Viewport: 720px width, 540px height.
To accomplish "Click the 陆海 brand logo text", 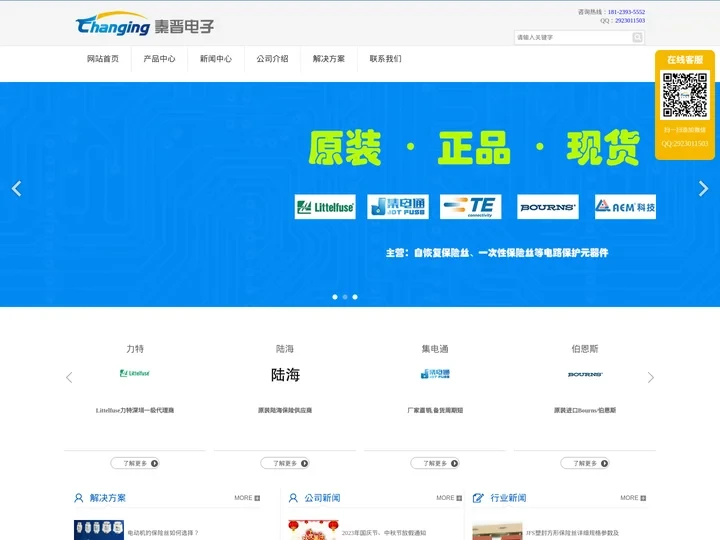I will coord(285,375).
